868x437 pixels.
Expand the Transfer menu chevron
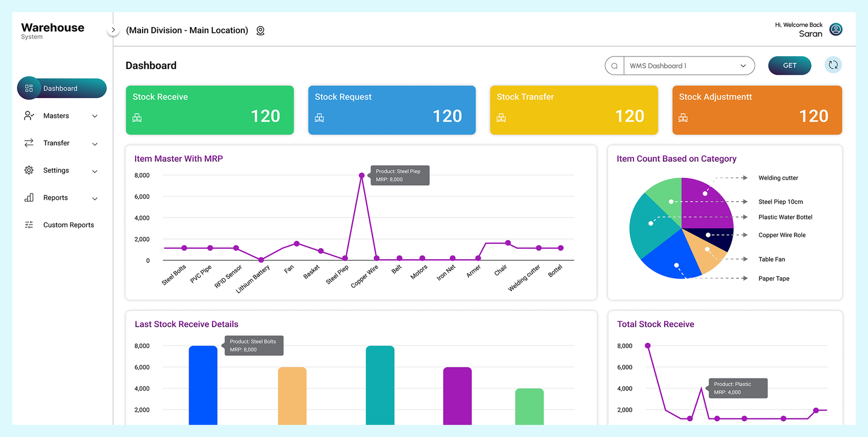tap(95, 144)
